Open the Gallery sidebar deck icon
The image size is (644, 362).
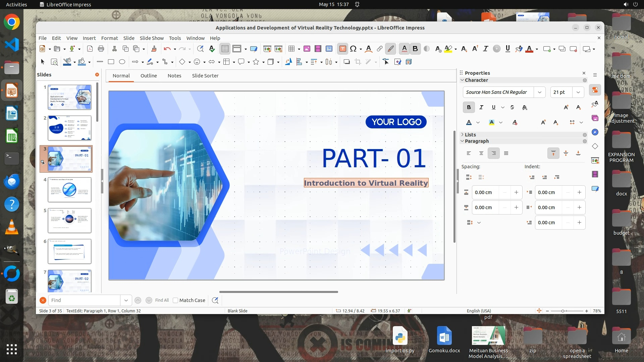595,118
